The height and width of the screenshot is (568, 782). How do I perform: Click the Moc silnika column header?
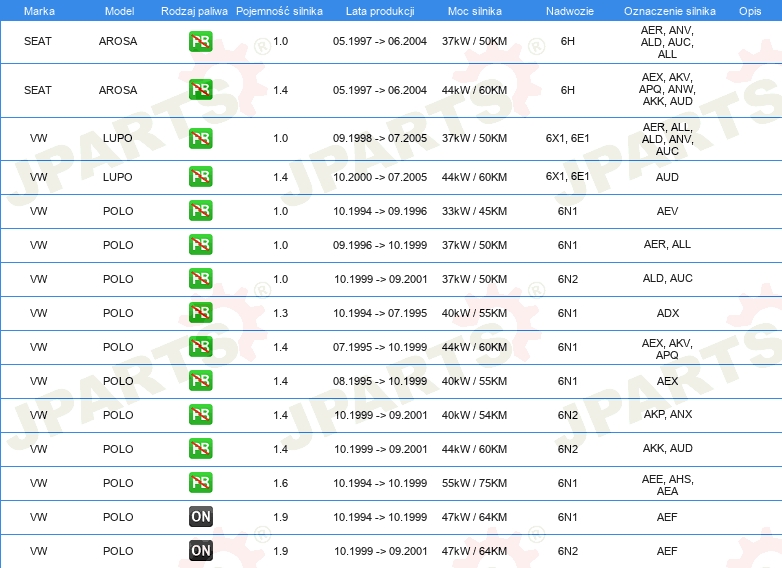[474, 11]
